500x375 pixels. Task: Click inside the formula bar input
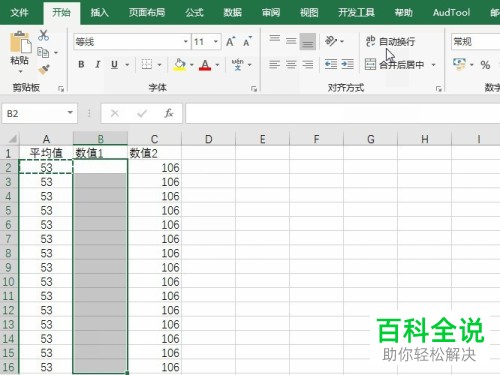tap(343, 114)
